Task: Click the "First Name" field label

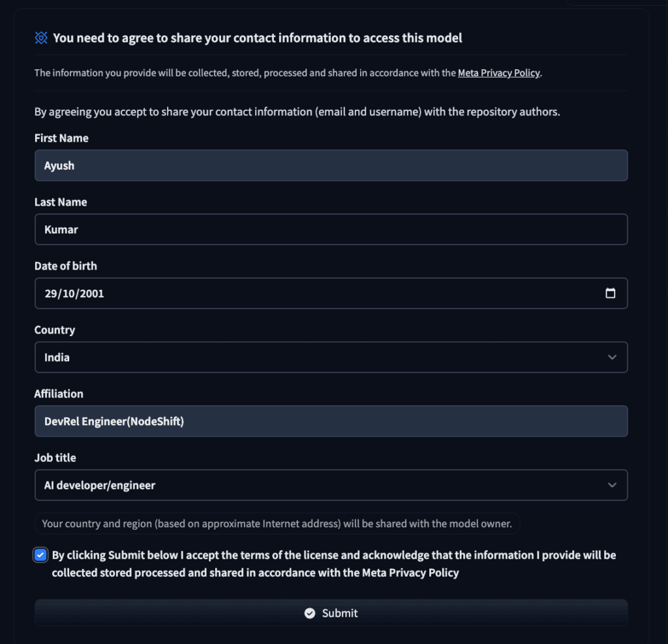Action: pos(61,138)
